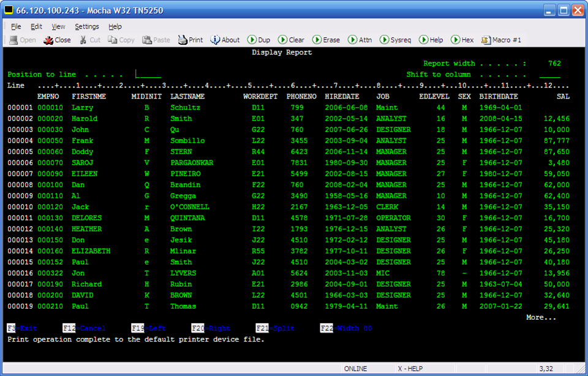Click line number 000019

click(x=20, y=306)
